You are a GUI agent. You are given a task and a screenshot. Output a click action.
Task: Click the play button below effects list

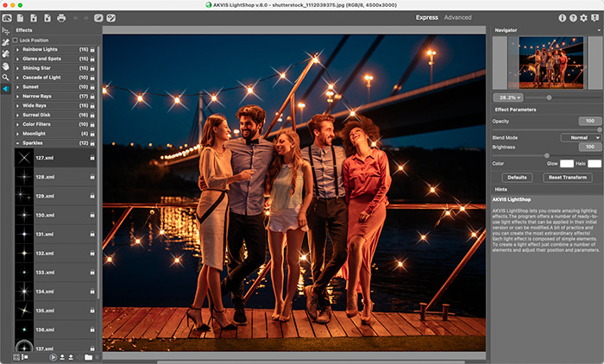click(53, 356)
